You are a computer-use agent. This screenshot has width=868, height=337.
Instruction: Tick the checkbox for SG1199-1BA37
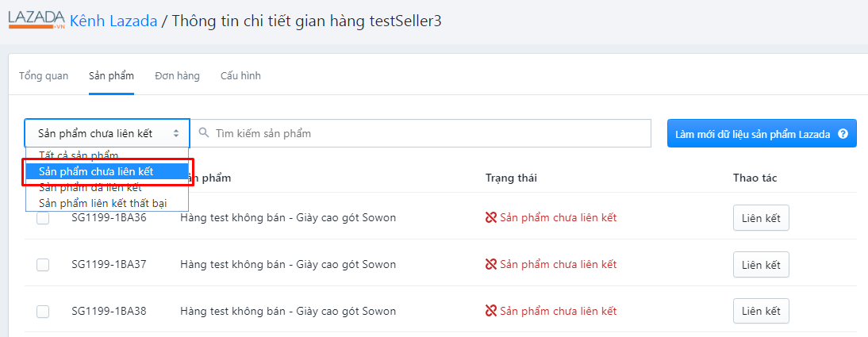(x=43, y=265)
